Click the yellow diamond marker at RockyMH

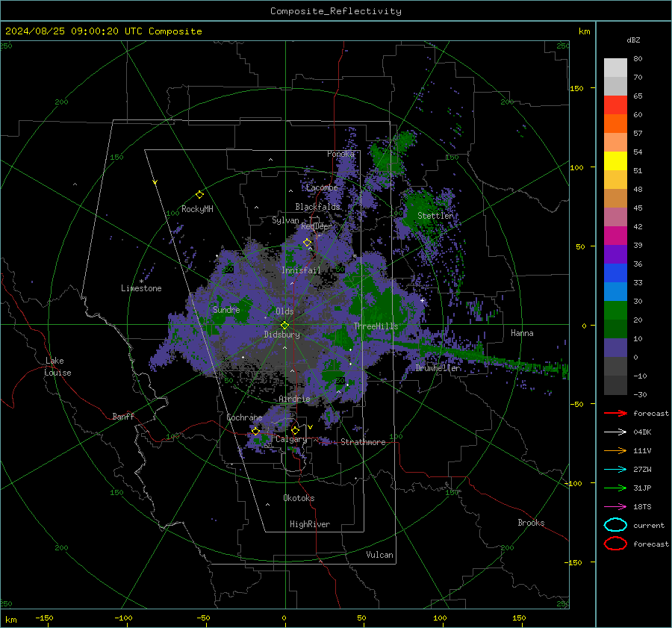click(199, 195)
